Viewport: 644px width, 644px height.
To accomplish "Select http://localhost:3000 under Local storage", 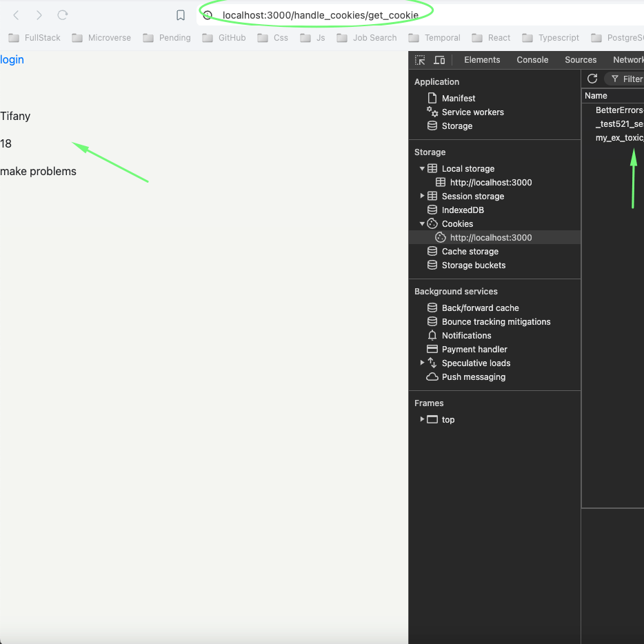I will point(491,182).
